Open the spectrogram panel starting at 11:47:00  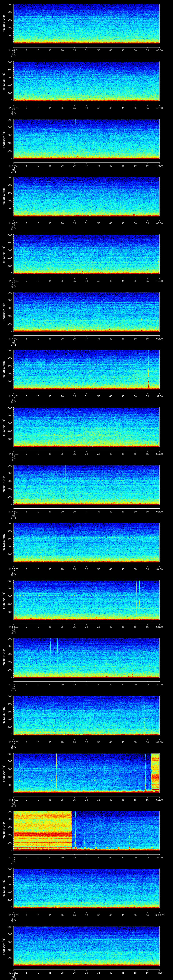pos(86,197)
